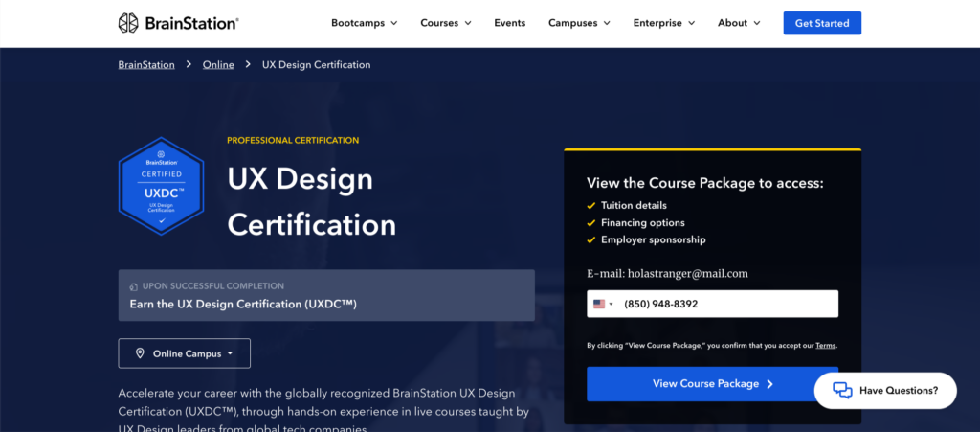
Task: Click the chat bubble icon in Have Questions
Action: point(842,390)
